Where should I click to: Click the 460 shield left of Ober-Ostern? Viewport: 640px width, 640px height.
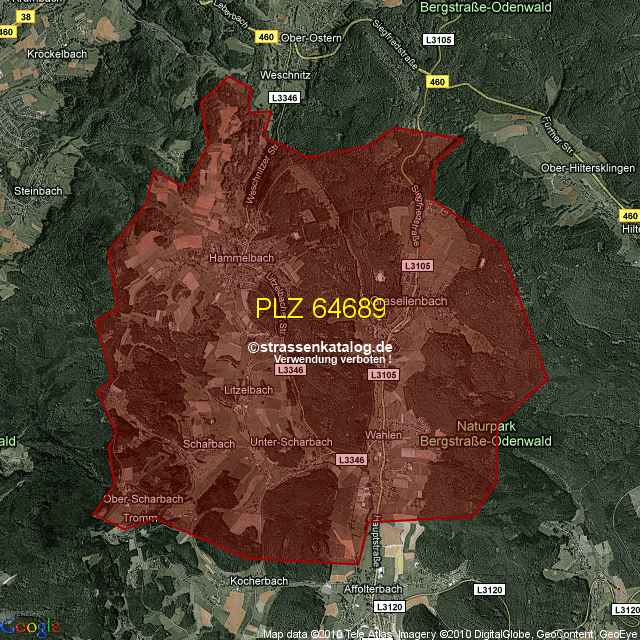(265, 37)
